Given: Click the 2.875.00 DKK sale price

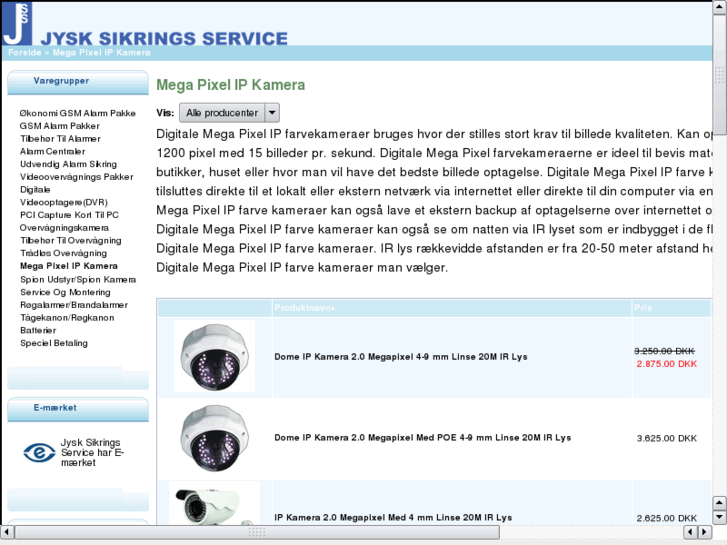Looking at the screenshot, I should tap(667, 364).
